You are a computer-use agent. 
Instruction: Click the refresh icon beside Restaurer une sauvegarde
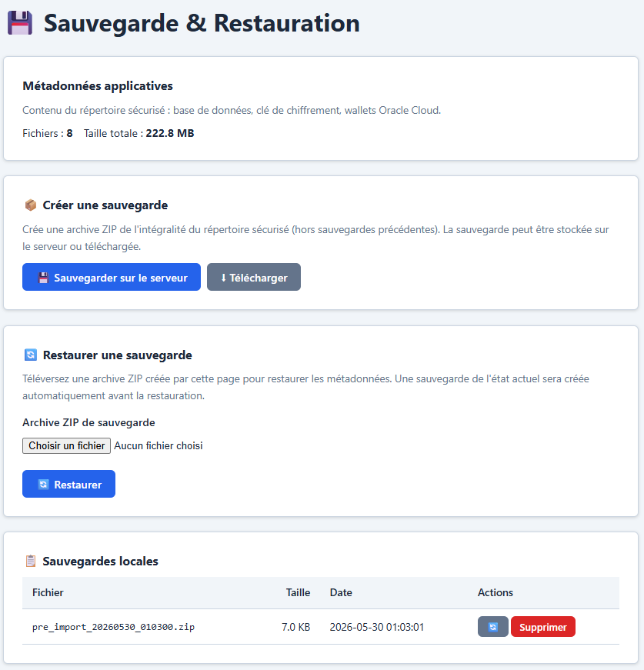point(30,355)
